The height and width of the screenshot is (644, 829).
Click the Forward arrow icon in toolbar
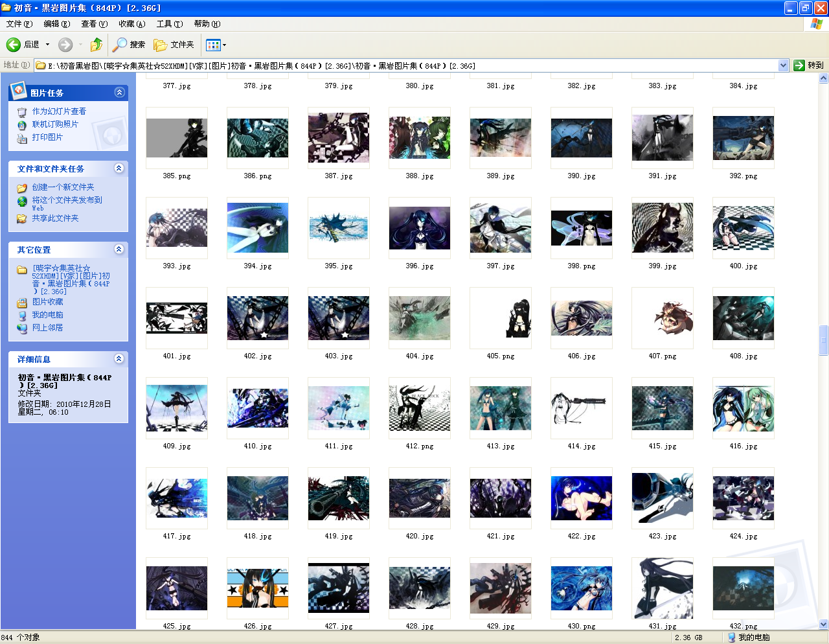click(x=65, y=45)
